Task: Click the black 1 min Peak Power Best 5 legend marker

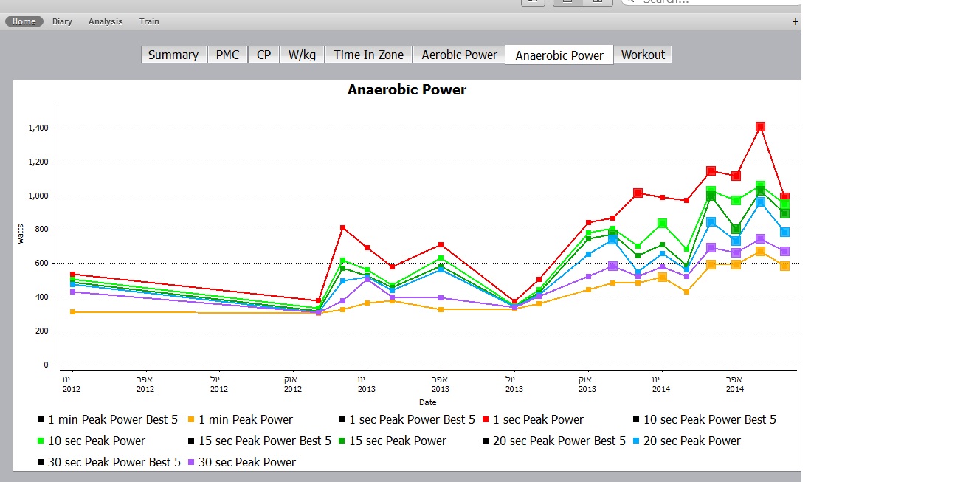Action: click(x=41, y=420)
